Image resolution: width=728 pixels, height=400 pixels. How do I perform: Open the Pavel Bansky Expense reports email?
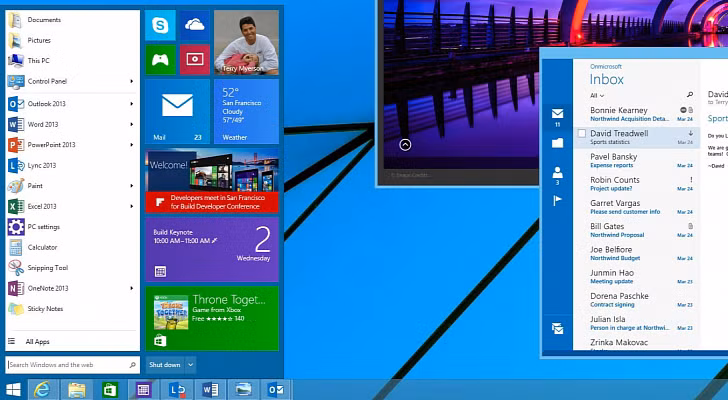tap(637, 161)
